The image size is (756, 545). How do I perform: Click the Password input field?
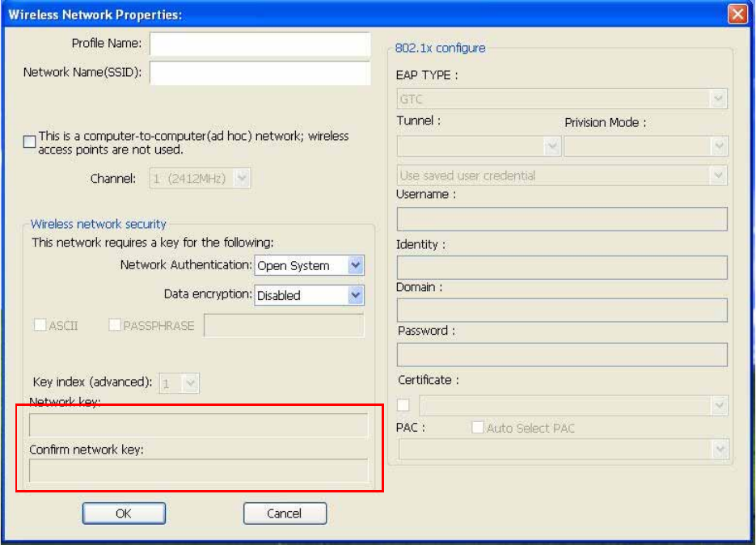click(562, 354)
